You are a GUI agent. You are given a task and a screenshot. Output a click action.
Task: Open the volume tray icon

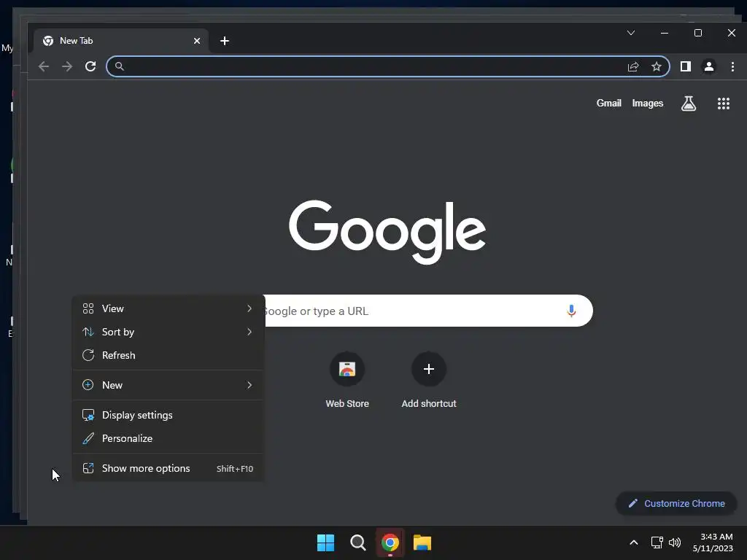675,542
